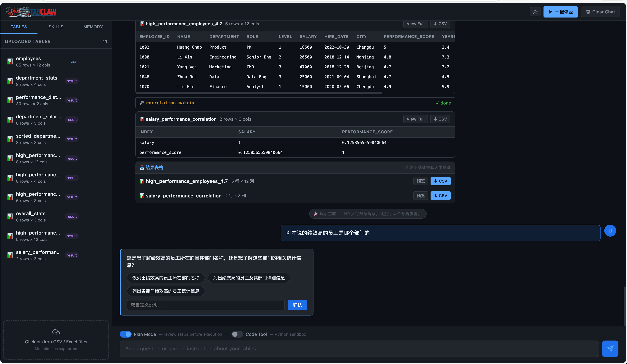This screenshot has width=627, height=364.
Task: Expand View Full for salary_performance_correlation
Action: click(x=415, y=119)
